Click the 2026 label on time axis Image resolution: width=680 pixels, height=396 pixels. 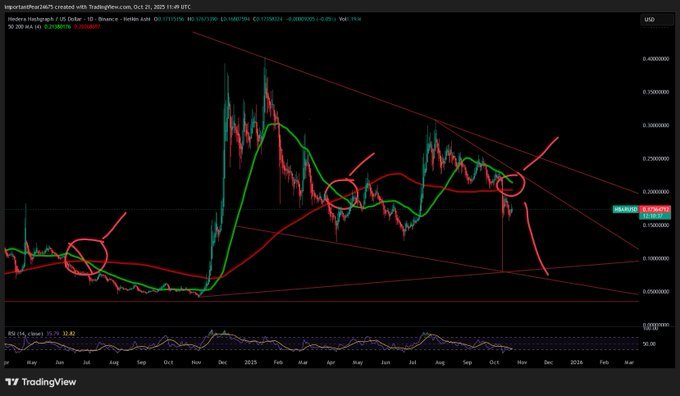576,362
